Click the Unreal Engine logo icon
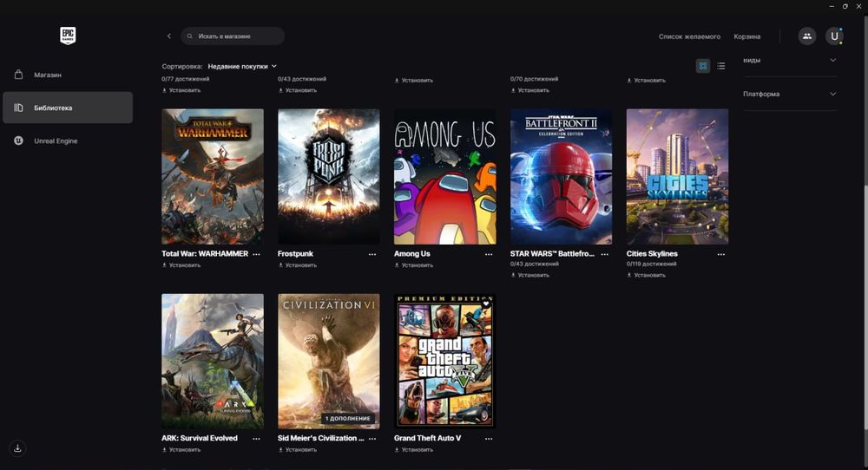Image resolution: width=868 pixels, height=470 pixels. coord(18,140)
